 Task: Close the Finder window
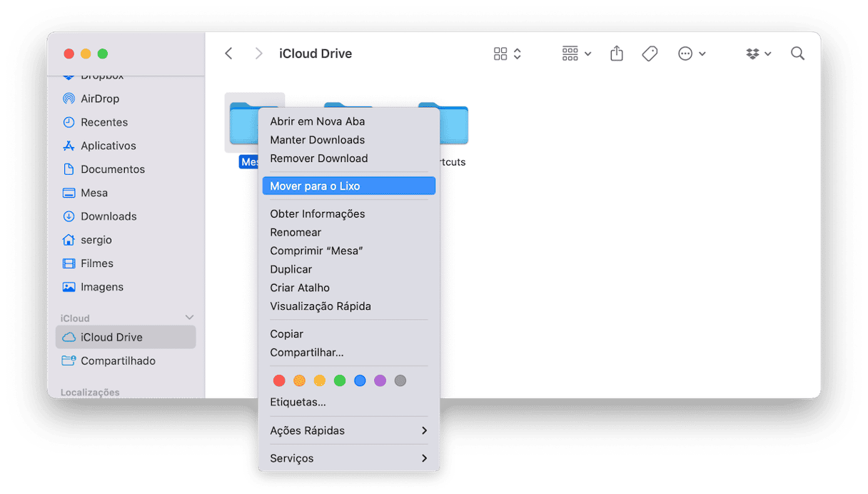(x=69, y=54)
